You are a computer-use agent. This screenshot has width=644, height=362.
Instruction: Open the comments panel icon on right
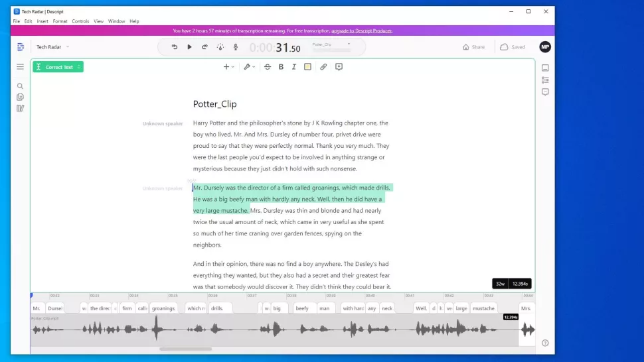(x=545, y=92)
